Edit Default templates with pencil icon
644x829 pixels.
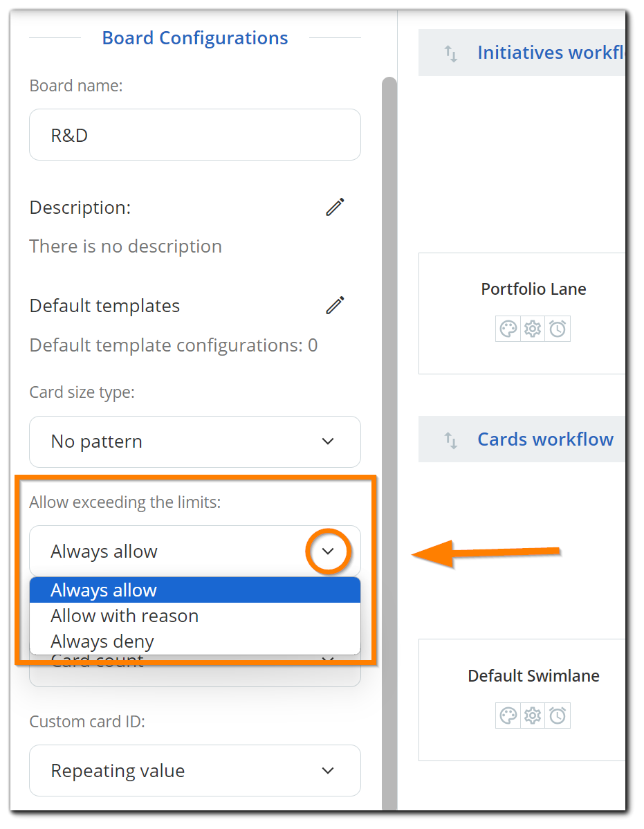click(335, 305)
